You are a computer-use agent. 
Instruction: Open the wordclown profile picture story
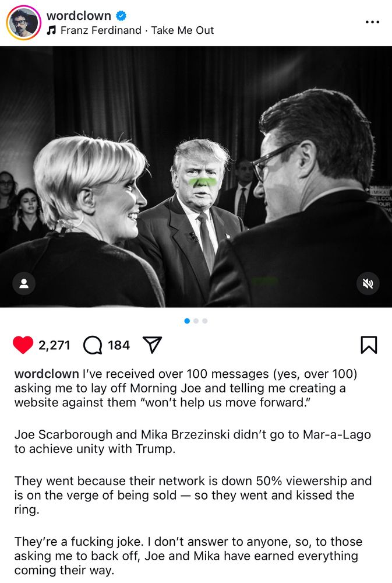tap(23, 23)
